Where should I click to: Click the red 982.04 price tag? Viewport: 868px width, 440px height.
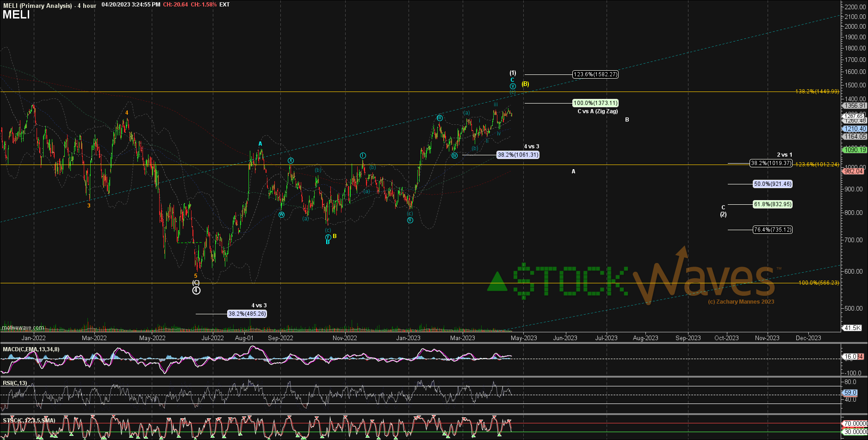click(x=853, y=171)
